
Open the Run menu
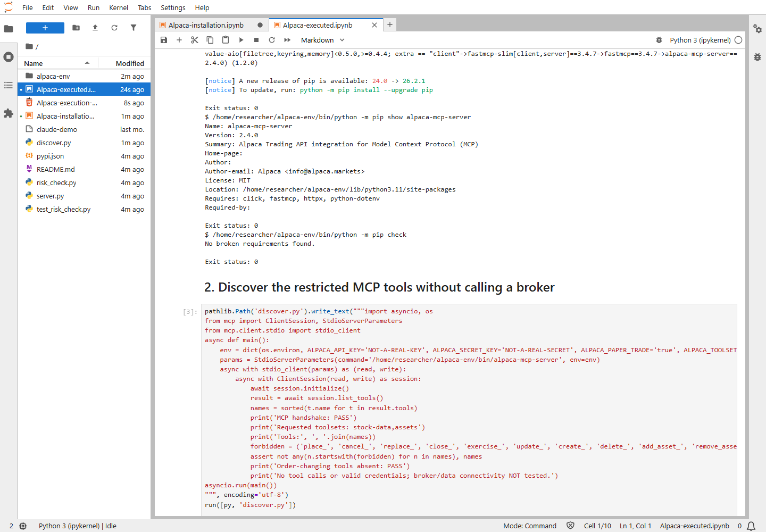click(x=94, y=7)
